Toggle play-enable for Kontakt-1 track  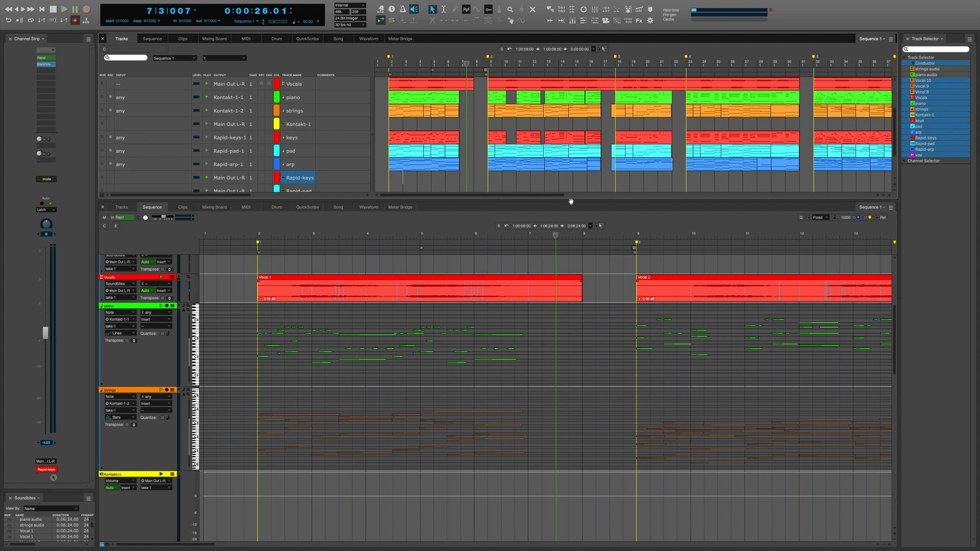207,124
